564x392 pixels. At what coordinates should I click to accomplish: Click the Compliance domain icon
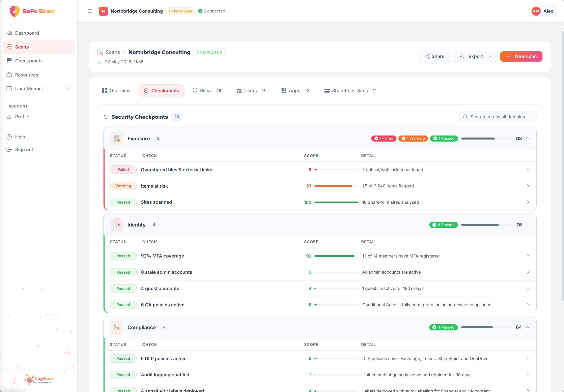pos(117,327)
